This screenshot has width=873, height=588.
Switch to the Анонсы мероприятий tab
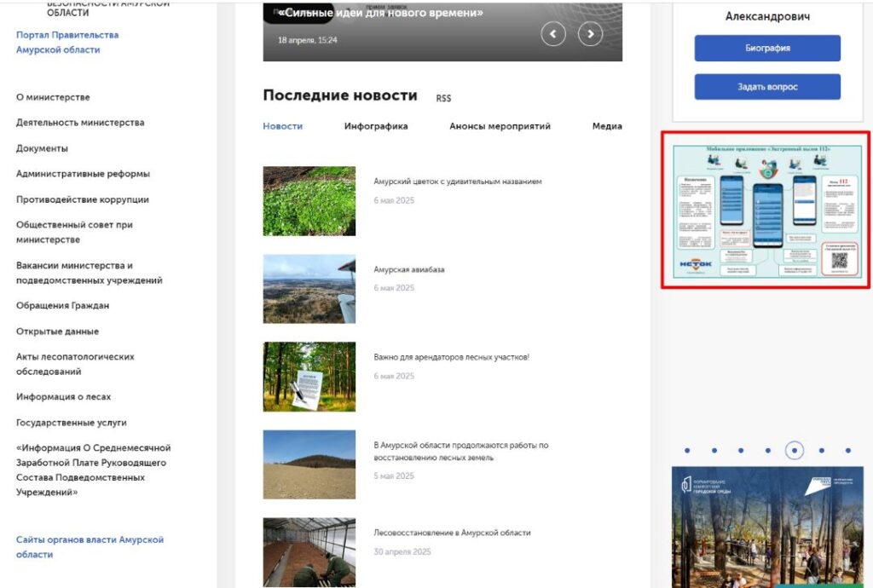(x=500, y=126)
